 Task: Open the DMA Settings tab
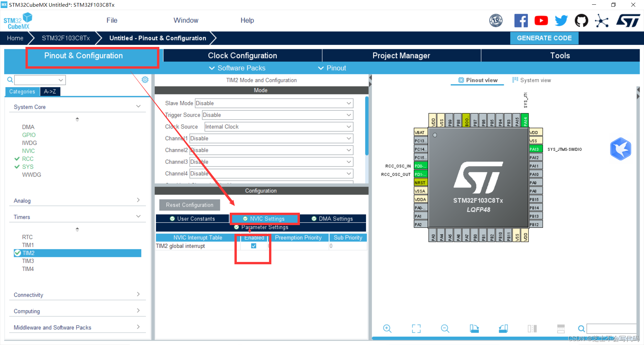(x=332, y=219)
